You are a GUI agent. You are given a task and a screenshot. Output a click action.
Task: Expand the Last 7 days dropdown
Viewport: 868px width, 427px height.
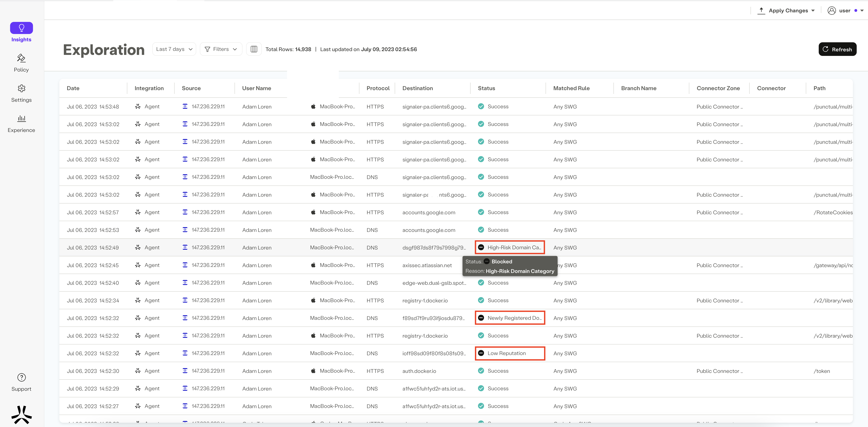coord(174,49)
